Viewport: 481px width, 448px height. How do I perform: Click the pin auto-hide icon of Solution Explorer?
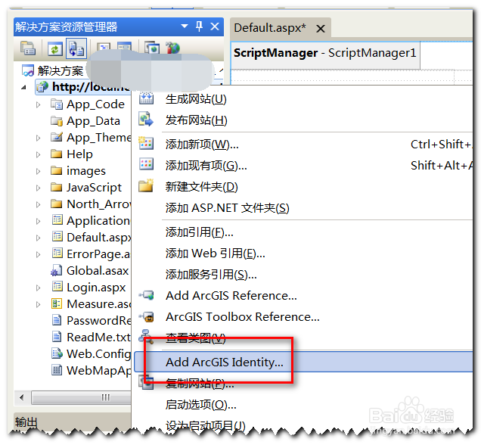pos(199,26)
